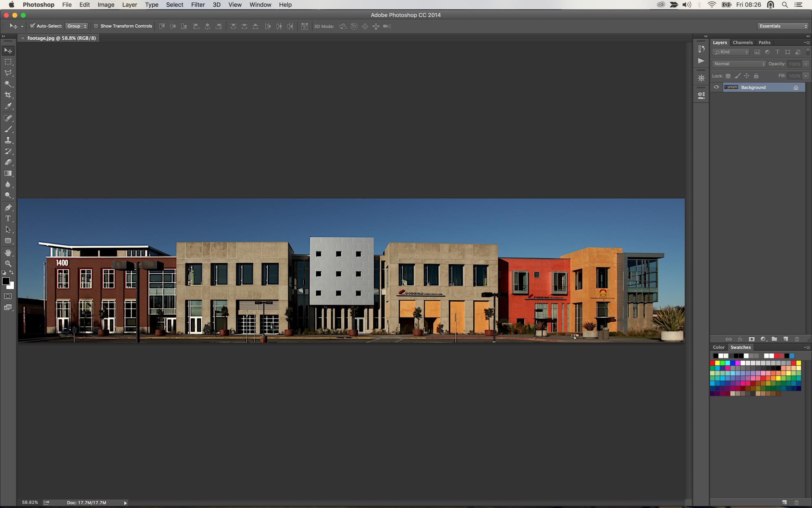Open the History panel icon
This screenshot has height=508, width=812.
click(x=701, y=49)
